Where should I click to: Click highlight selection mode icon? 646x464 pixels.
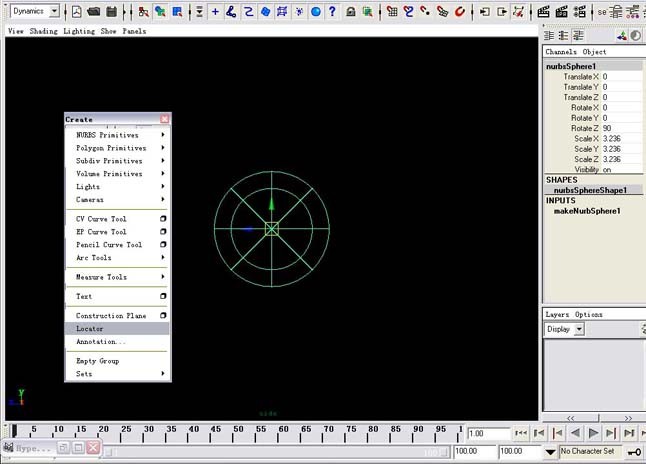pos(367,12)
